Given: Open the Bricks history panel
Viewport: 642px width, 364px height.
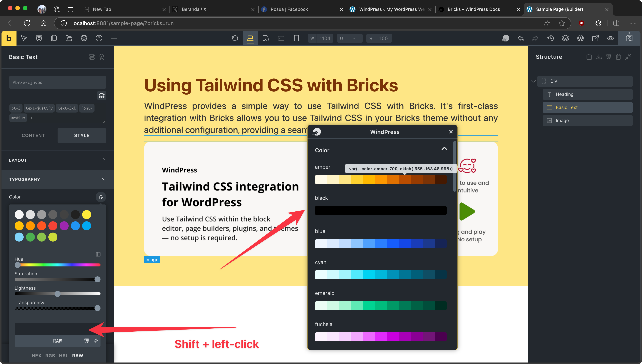Looking at the screenshot, I should pos(550,38).
